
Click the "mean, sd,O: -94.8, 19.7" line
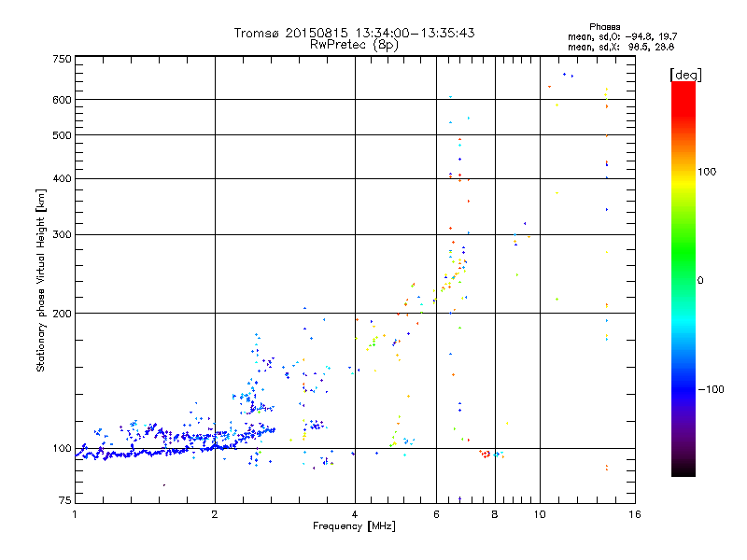tap(622, 36)
